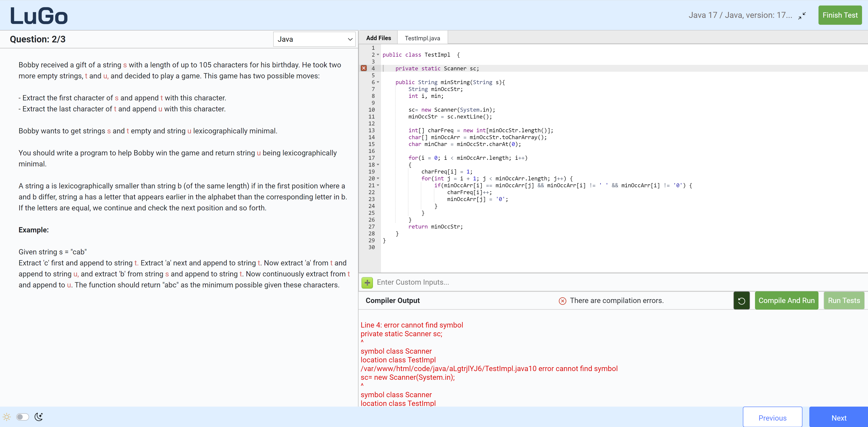The width and height of the screenshot is (868, 427).
Task: Click the Previous question button
Action: (772, 418)
